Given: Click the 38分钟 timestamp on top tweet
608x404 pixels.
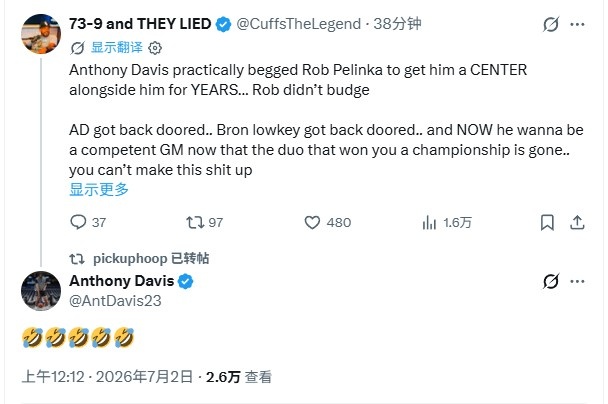Looking at the screenshot, I should pyautogui.click(x=397, y=24).
